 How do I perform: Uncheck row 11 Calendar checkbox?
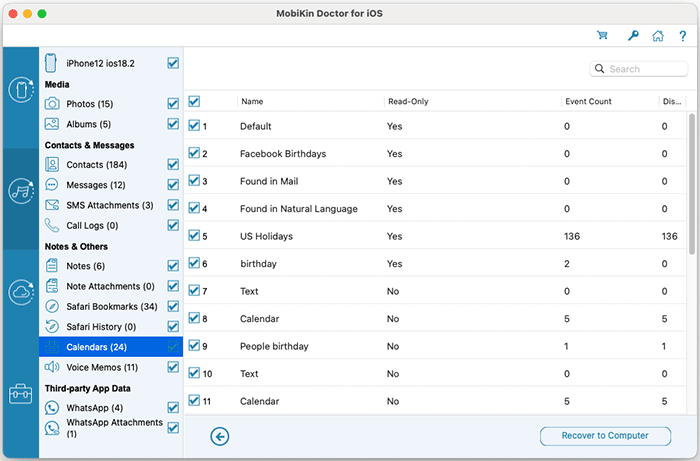(x=194, y=400)
